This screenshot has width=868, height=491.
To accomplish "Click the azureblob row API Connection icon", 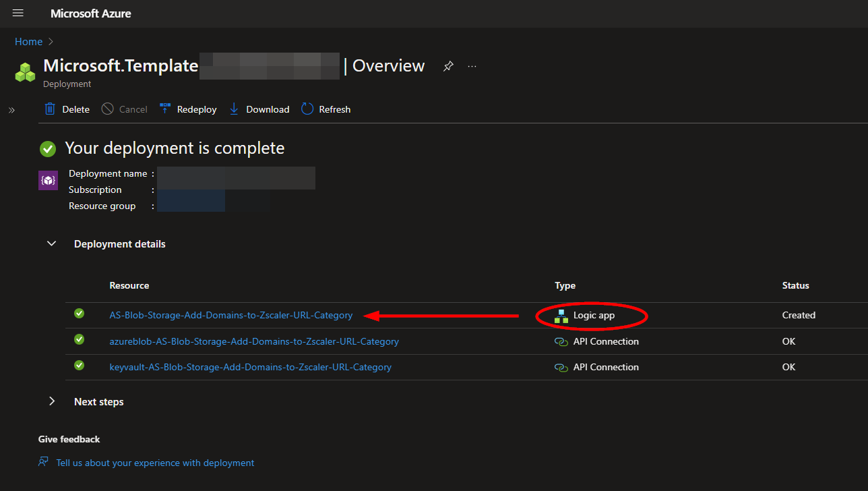I will coord(561,342).
